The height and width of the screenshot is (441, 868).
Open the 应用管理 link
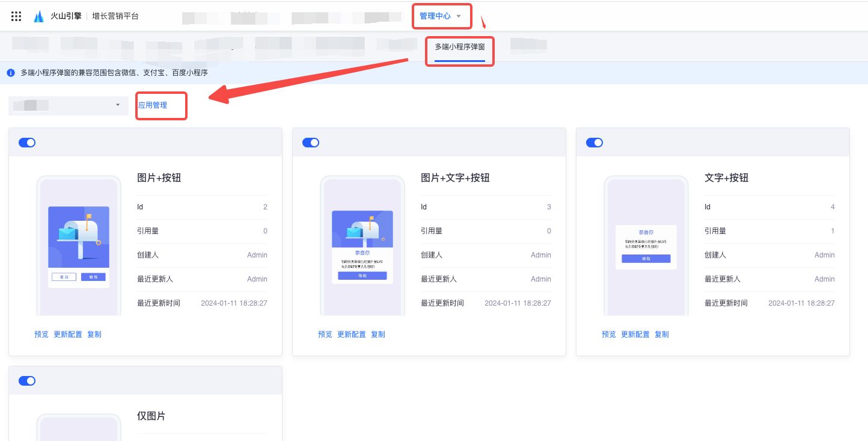pos(153,105)
